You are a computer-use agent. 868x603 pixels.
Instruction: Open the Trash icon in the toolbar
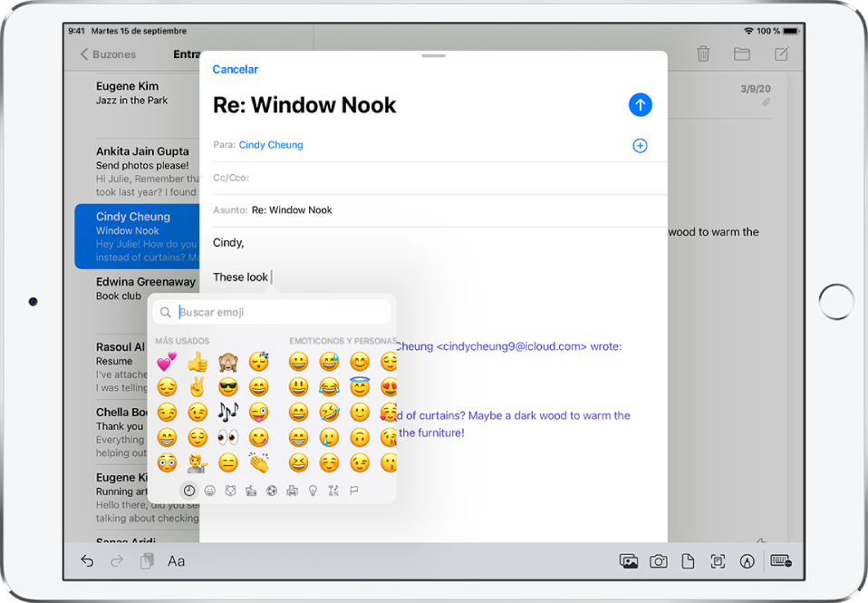(x=703, y=54)
